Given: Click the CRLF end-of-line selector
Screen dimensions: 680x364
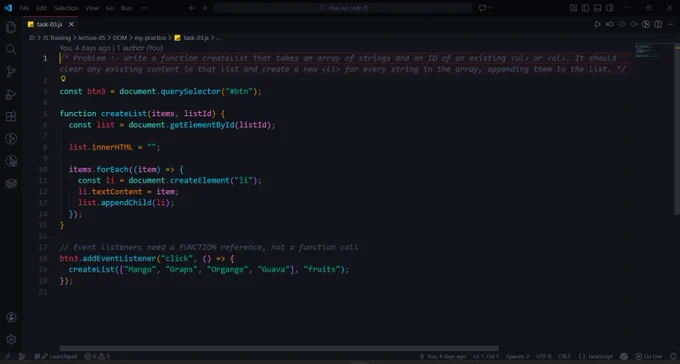Looking at the screenshot, I should pyautogui.click(x=564, y=356).
